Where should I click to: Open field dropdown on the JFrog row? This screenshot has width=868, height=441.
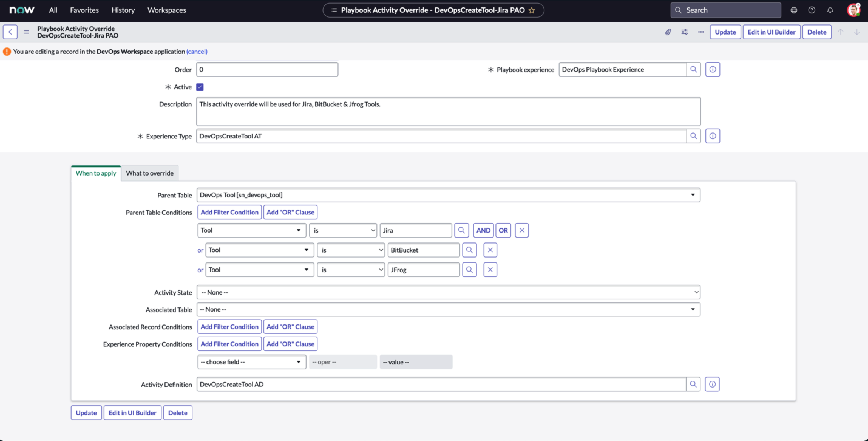coord(260,270)
